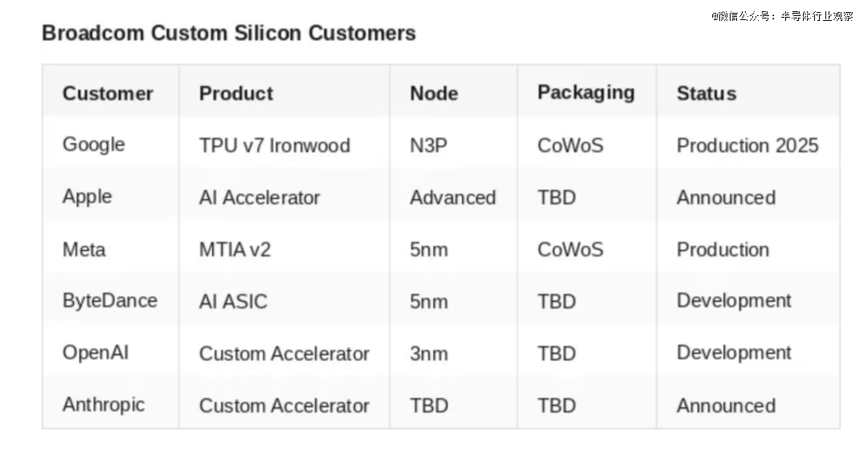868x458 pixels.
Task: Select the Production 2025 status cell
Action: click(747, 145)
